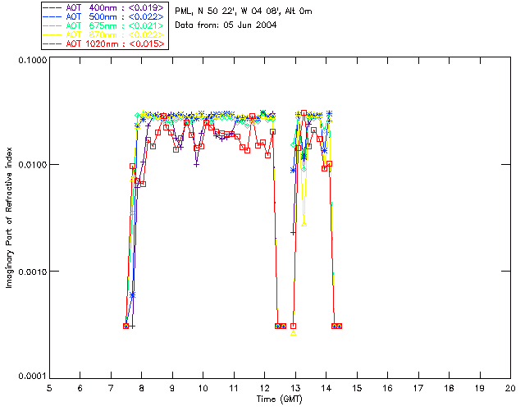
Task: Click the x-axis tick label 9
Action: pyautogui.click(x=172, y=388)
